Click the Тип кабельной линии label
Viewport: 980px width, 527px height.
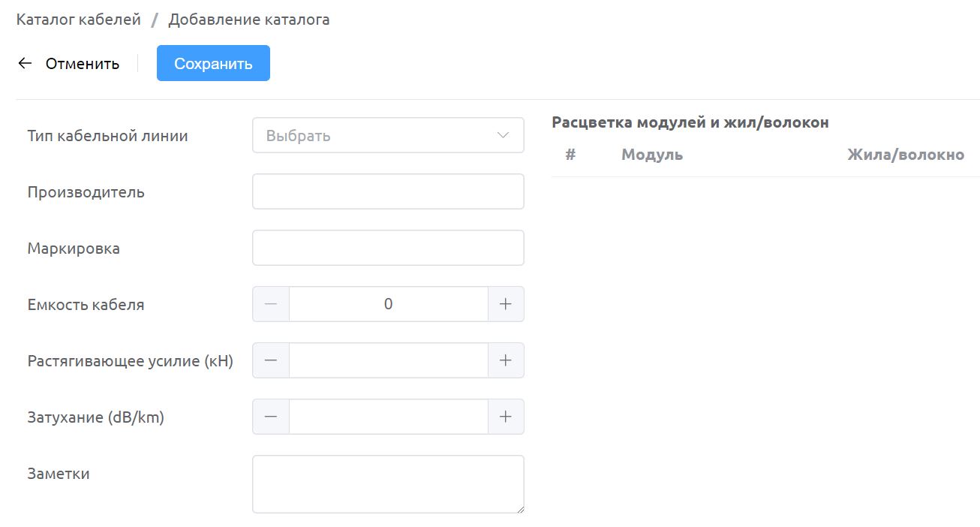click(108, 136)
